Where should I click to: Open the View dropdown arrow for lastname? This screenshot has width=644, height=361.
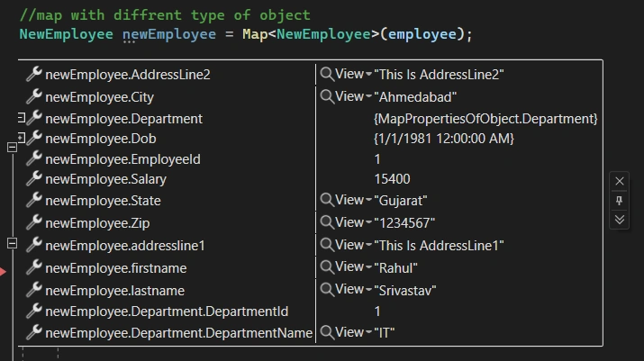pos(368,291)
